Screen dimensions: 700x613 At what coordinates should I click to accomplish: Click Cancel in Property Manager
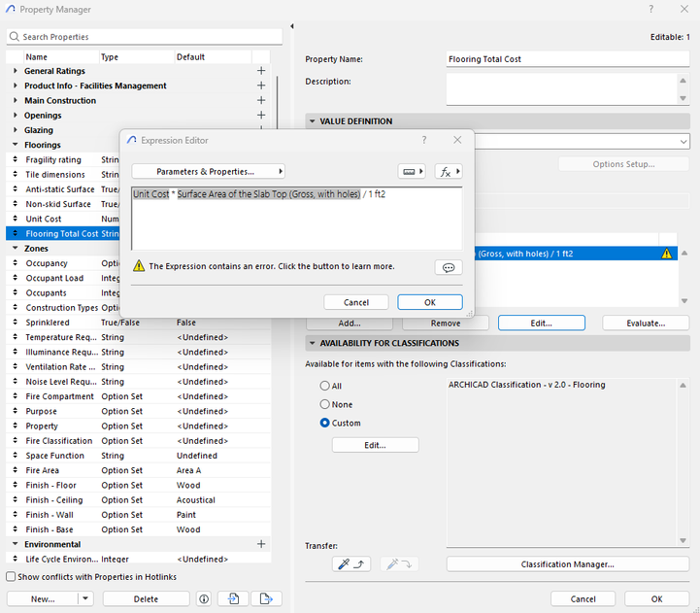pos(583,598)
